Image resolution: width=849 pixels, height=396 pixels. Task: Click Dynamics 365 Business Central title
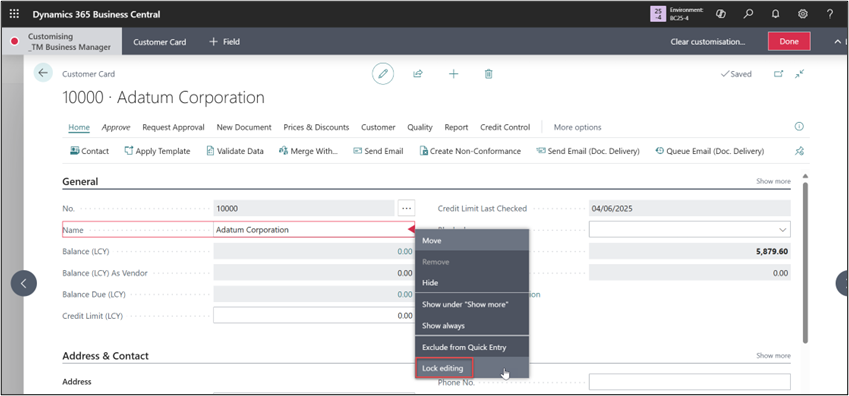click(x=96, y=14)
